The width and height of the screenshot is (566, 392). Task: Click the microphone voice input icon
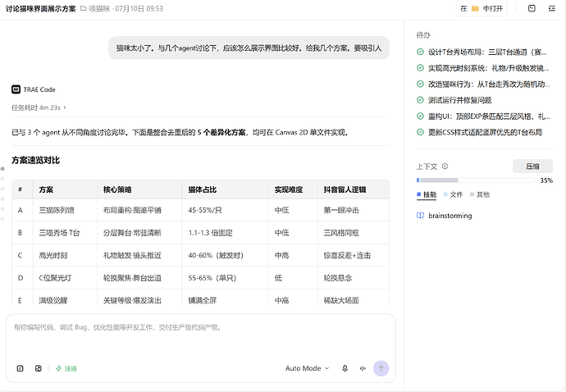345,368
